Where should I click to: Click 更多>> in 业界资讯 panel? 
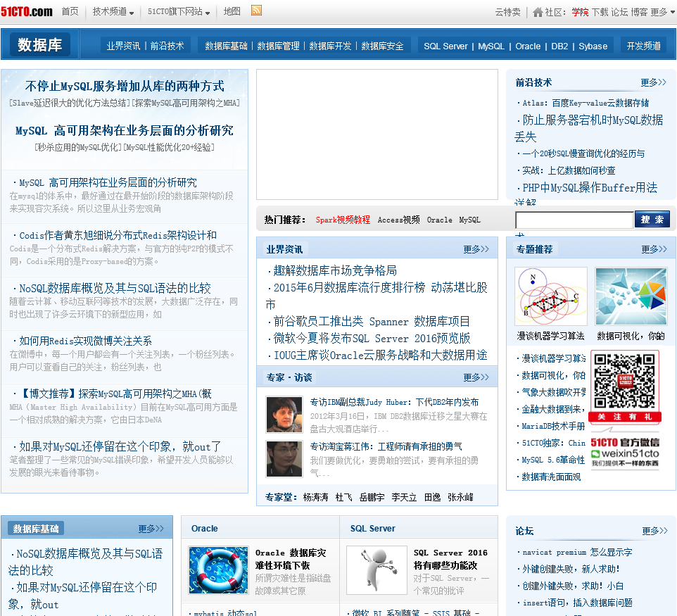[x=476, y=249]
